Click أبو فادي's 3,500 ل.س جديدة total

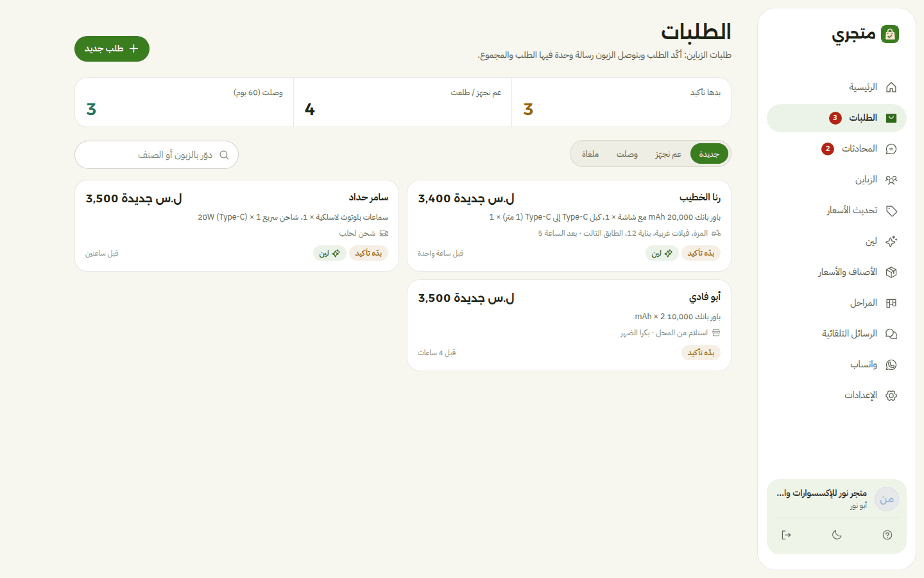pyautogui.click(x=466, y=299)
